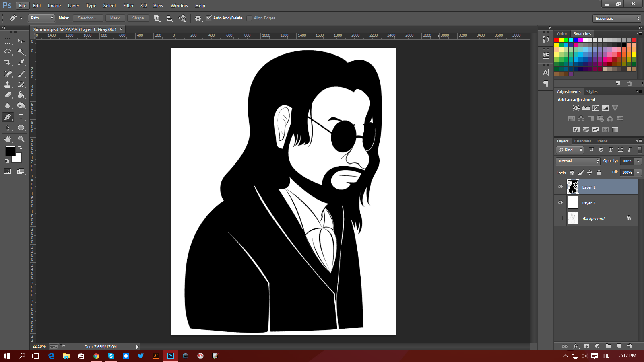Add Curves adjustment

click(596, 108)
